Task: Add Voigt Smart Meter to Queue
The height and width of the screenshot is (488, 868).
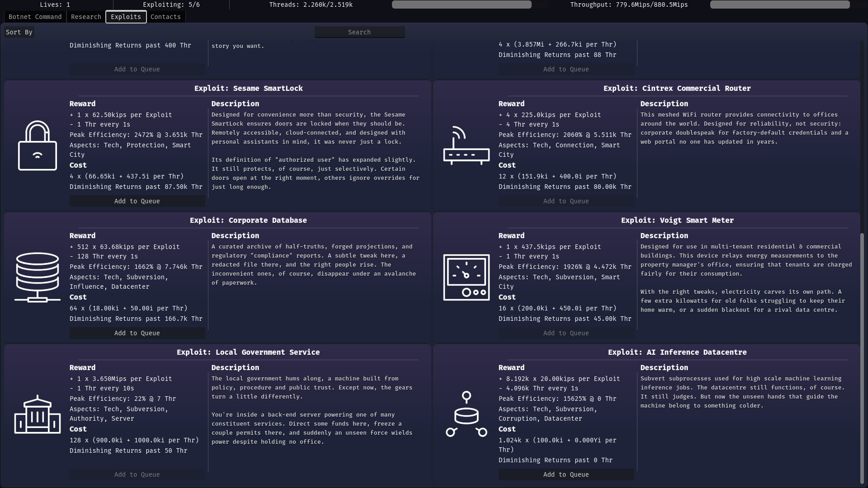Action: tap(566, 333)
